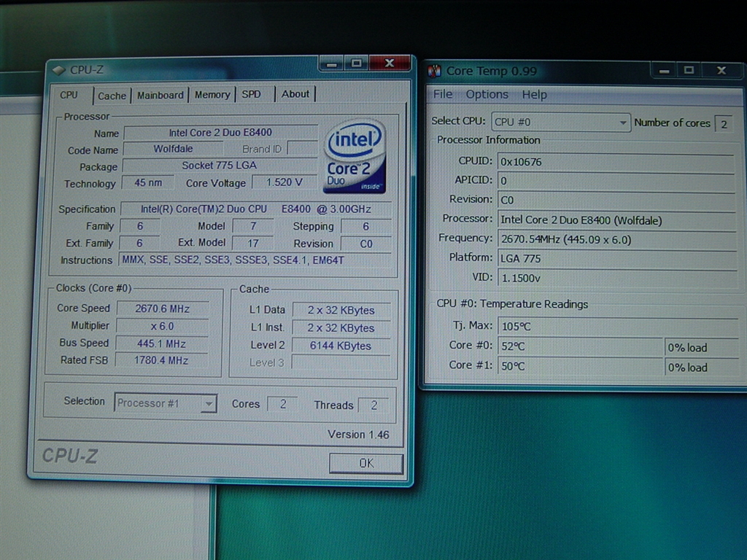Open the File menu in Core Temp
This screenshot has width=747, height=560.
pos(443,94)
